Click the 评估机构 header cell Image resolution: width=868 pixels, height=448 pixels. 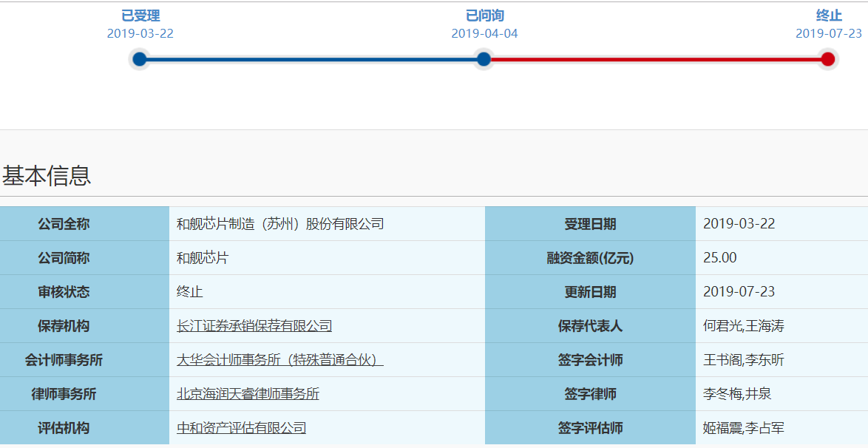pos(85,427)
